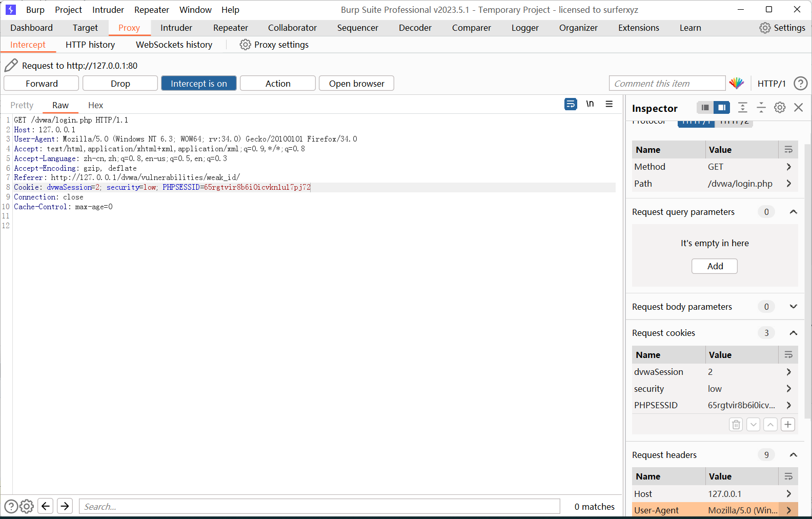Select HTTP/2 protocol toggle in Inspector

click(x=734, y=123)
